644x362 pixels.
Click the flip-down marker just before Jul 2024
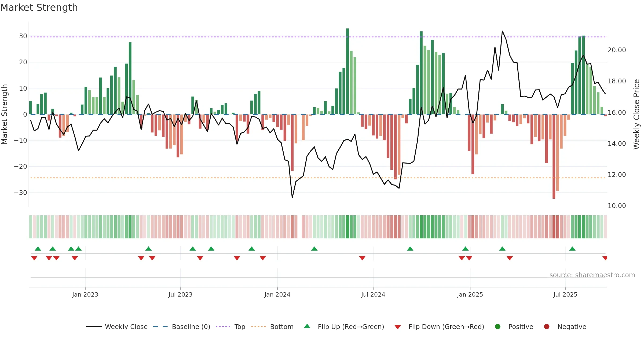tap(362, 258)
